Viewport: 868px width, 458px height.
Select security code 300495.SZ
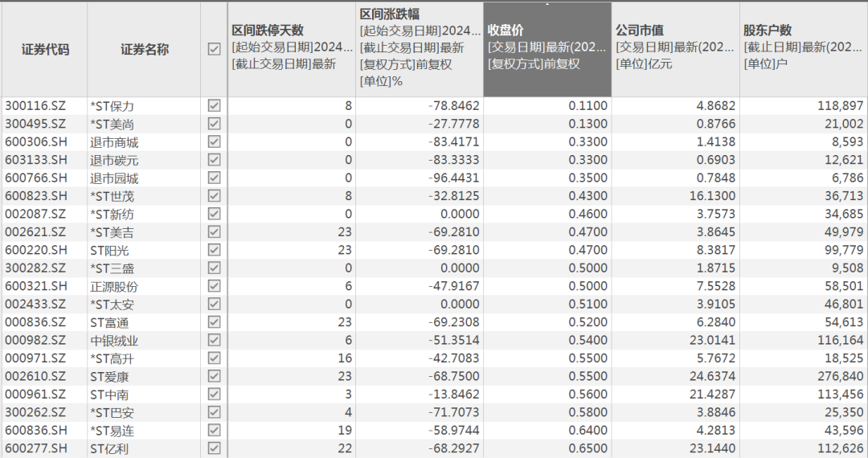pyautogui.click(x=35, y=124)
